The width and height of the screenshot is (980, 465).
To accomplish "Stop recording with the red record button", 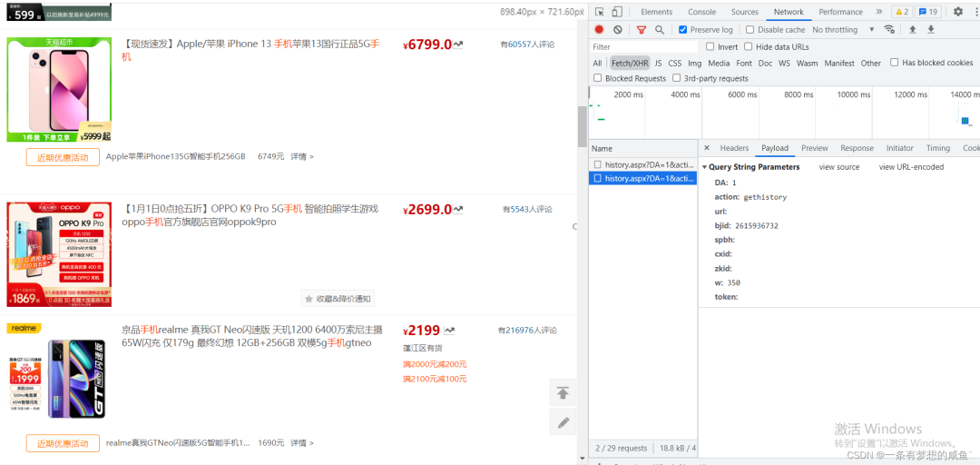I will tap(599, 29).
